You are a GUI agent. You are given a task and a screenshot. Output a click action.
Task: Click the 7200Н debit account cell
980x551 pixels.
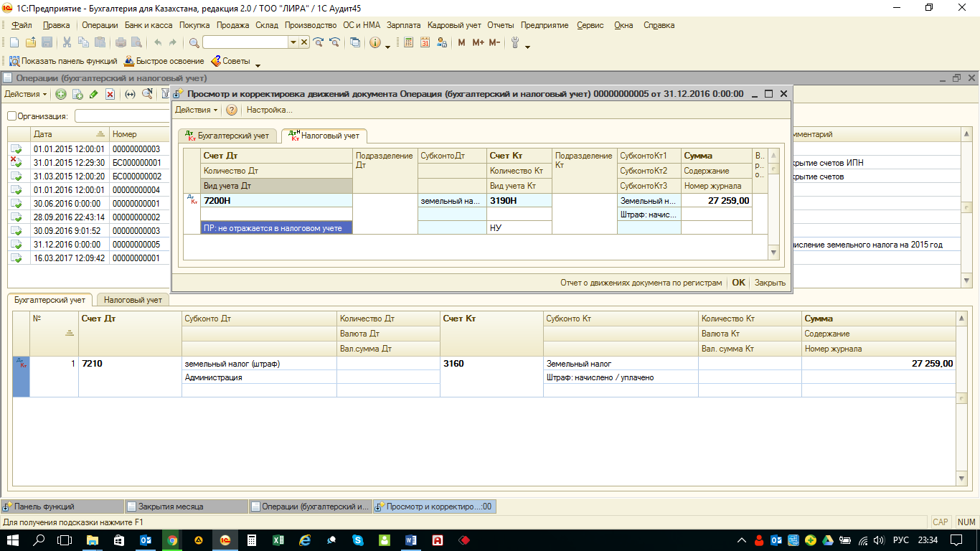click(x=276, y=201)
